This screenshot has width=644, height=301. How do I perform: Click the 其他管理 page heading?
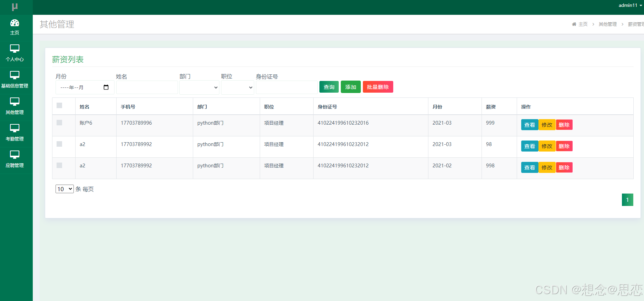click(57, 24)
